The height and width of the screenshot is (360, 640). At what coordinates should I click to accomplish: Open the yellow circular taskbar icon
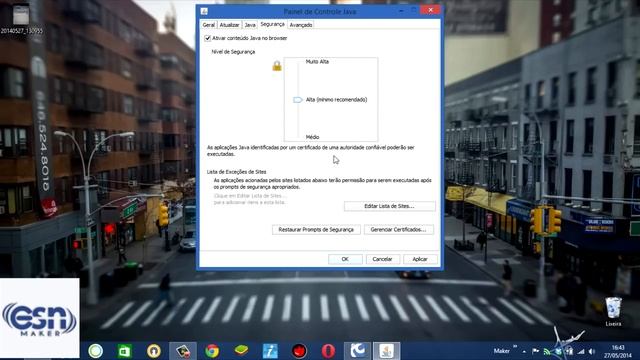point(154,351)
